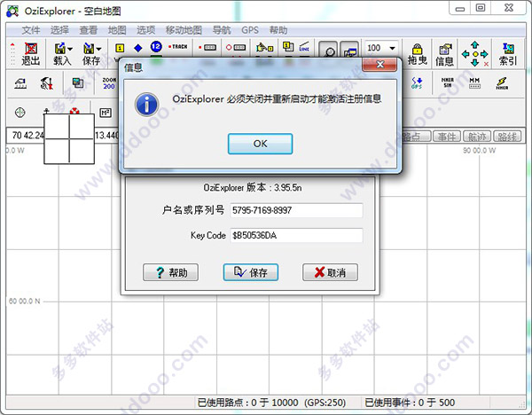Click the GPS download icon
The height and width of the screenshot is (415, 532).
pos(417,82)
